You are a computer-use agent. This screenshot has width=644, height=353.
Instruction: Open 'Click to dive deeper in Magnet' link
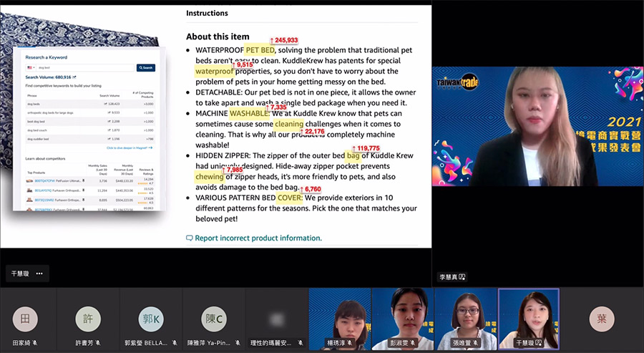(x=130, y=148)
